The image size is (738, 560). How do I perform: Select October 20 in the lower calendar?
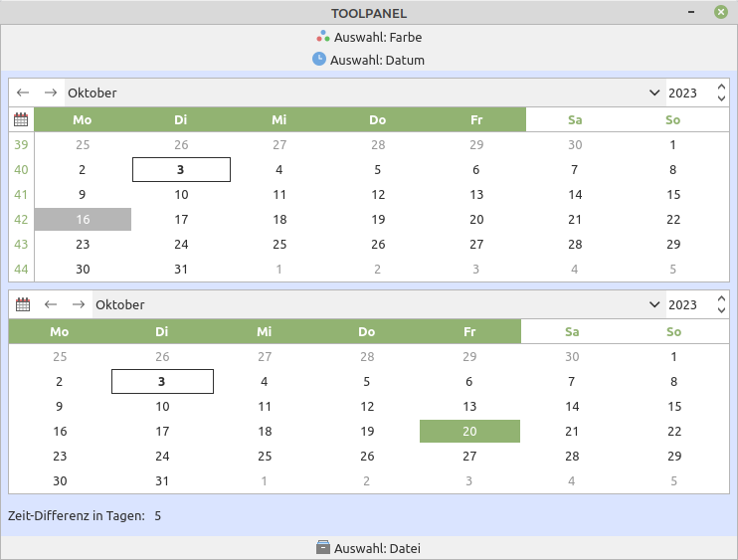click(x=469, y=431)
